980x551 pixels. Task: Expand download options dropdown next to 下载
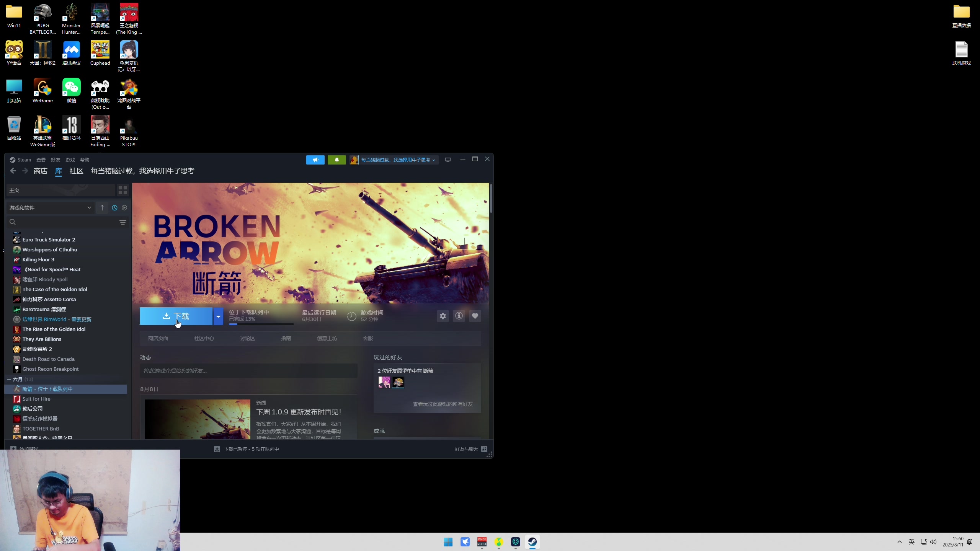pos(218,316)
